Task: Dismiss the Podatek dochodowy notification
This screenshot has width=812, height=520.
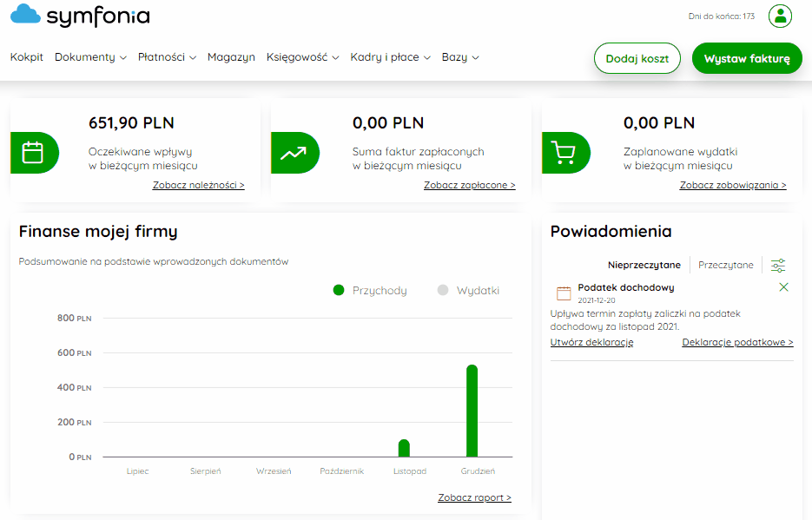Action: pos(783,287)
